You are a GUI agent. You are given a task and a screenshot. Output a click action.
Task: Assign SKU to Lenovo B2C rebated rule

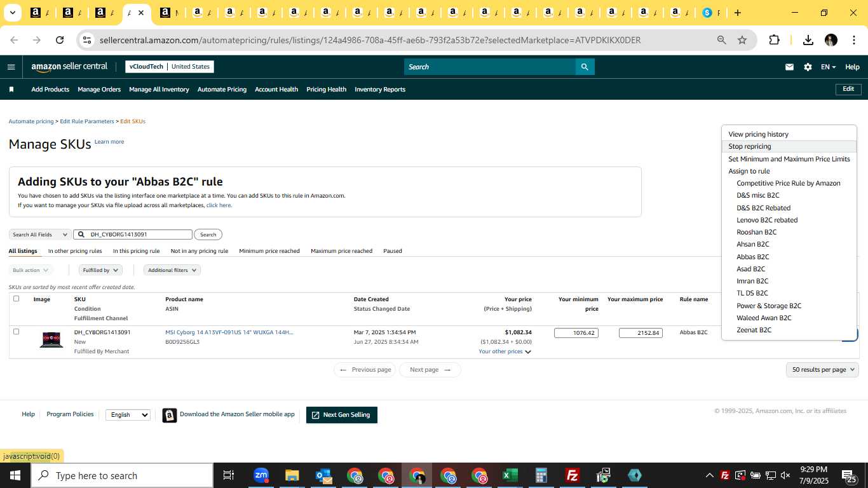(767, 220)
